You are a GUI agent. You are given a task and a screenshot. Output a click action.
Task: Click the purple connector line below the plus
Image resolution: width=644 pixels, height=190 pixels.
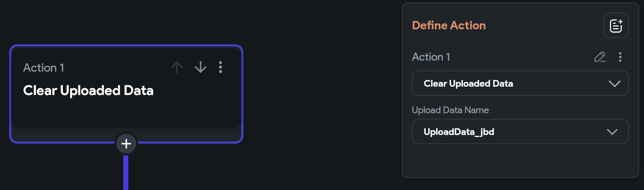pos(126,174)
